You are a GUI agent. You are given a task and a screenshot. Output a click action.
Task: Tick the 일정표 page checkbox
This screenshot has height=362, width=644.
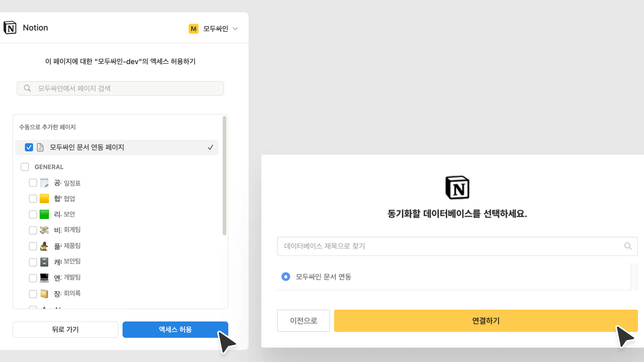coord(33,183)
